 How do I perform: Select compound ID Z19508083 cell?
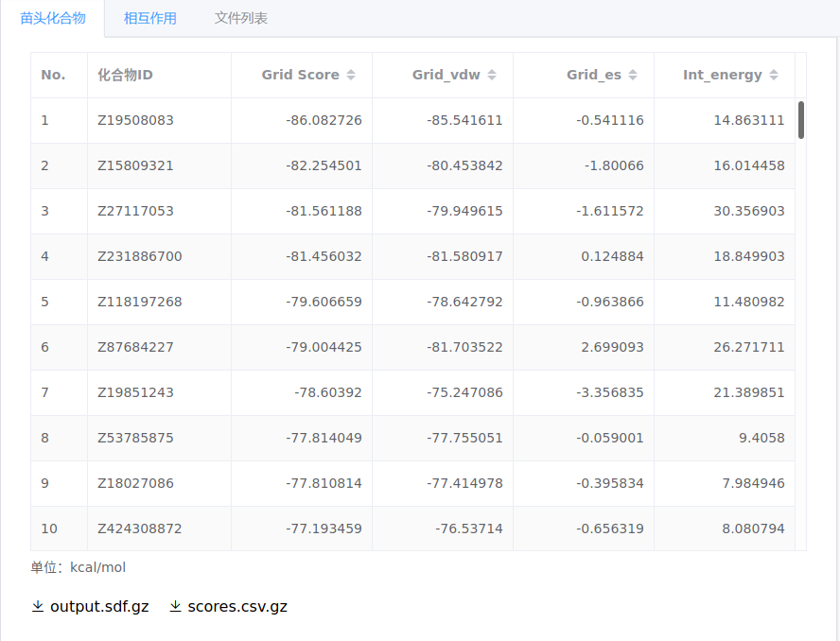135,120
